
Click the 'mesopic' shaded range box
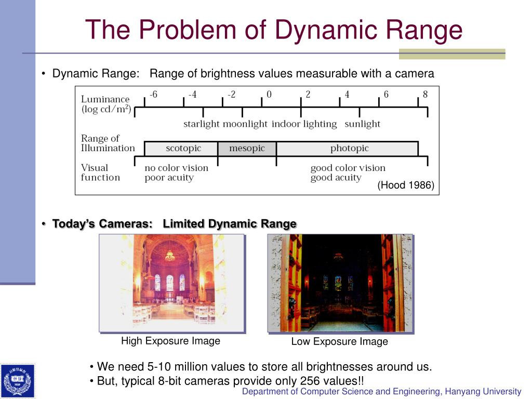click(x=247, y=149)
